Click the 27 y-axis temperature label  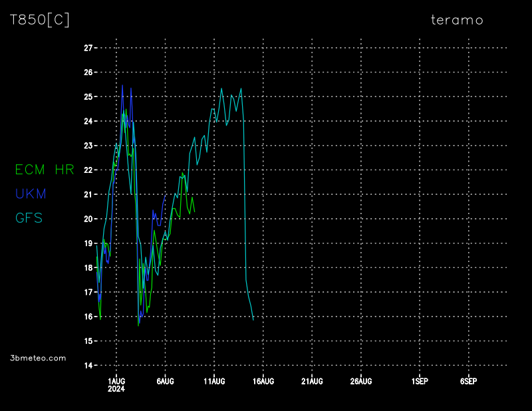(88, 48)
